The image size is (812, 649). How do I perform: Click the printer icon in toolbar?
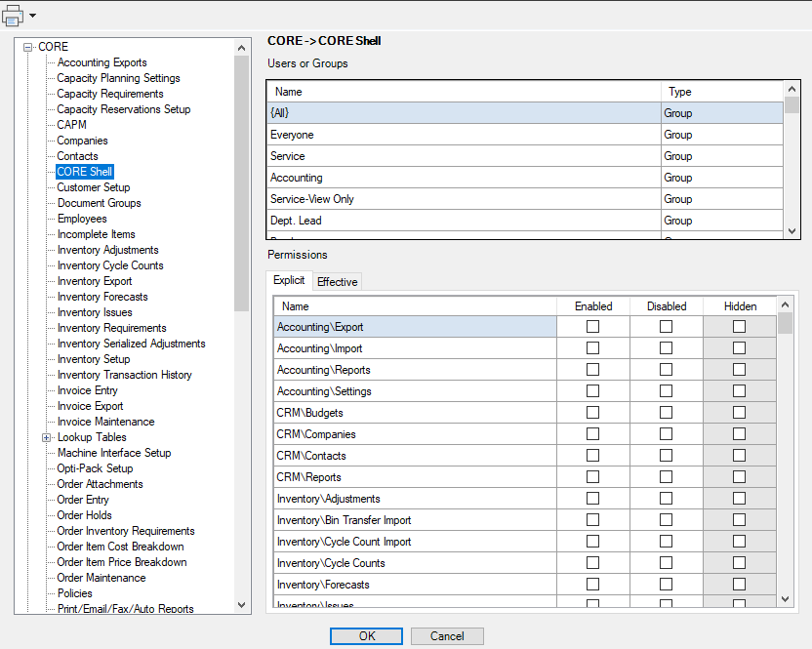point(13,15)
